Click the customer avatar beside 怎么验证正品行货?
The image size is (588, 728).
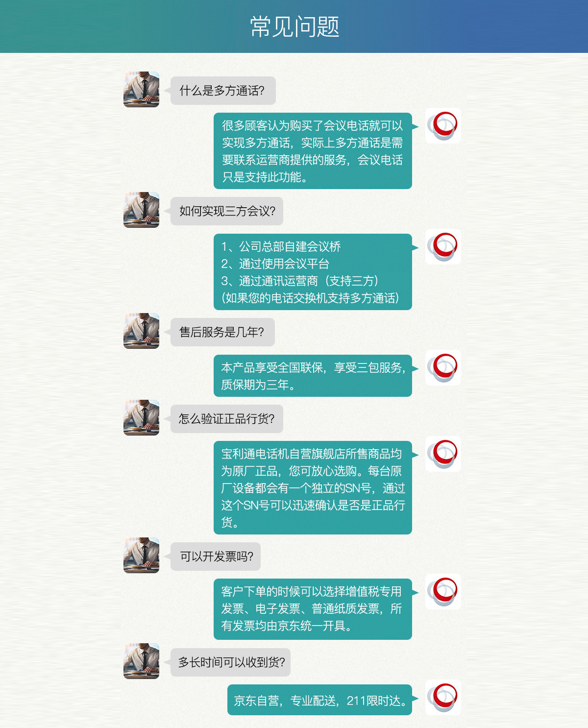141,417
